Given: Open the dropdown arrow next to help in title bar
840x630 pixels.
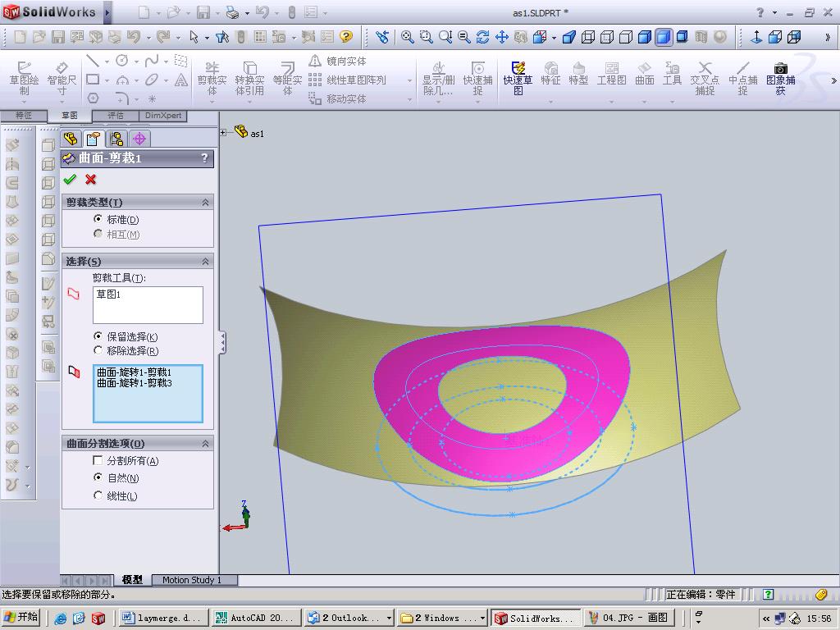Looking at the screenshot, I should [774, 12].
